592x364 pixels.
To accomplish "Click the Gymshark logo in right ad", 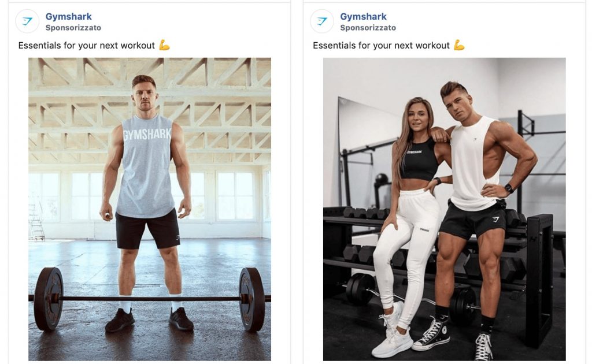I will [x=321, y=21].
